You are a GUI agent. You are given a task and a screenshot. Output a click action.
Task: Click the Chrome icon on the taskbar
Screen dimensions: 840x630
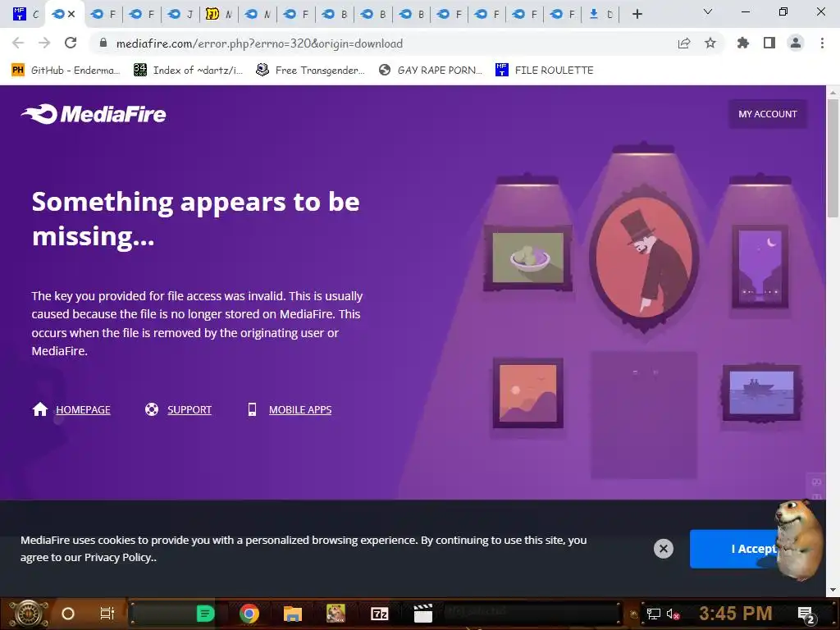tap(249, 614)
